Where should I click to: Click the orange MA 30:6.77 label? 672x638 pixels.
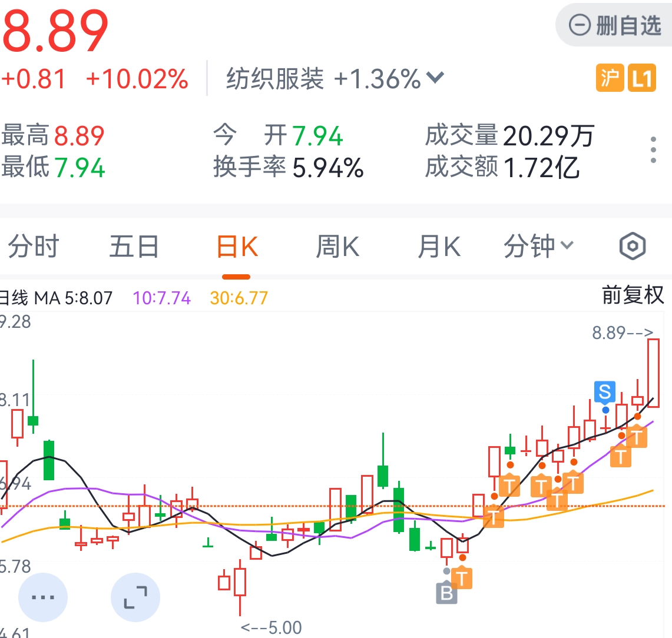(239, 298)
